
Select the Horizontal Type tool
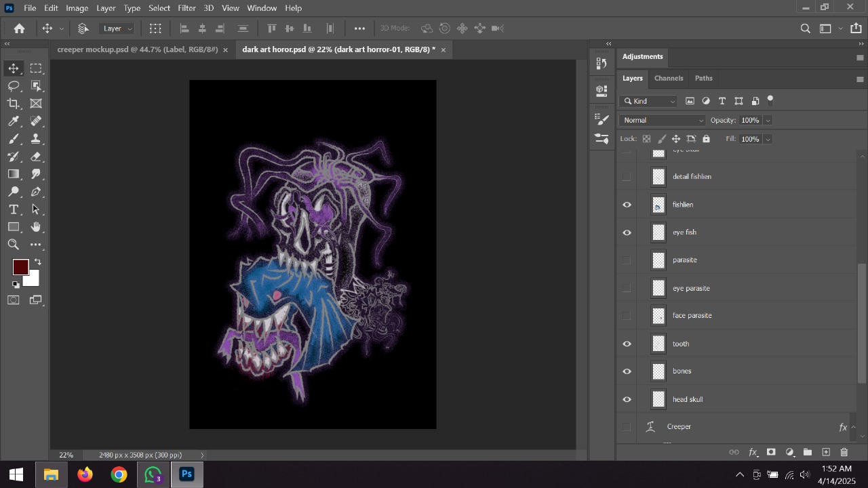[x=14, y=209]
